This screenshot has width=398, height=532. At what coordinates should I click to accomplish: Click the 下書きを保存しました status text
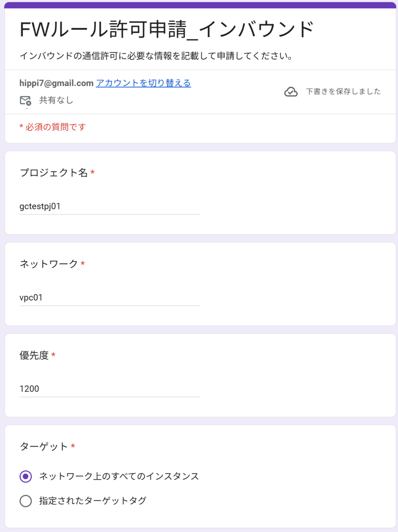(x=343, y=92)
